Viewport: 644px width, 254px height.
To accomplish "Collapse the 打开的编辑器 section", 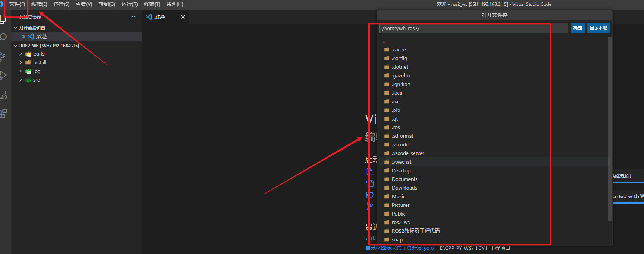I will click(x=15, y=28).
